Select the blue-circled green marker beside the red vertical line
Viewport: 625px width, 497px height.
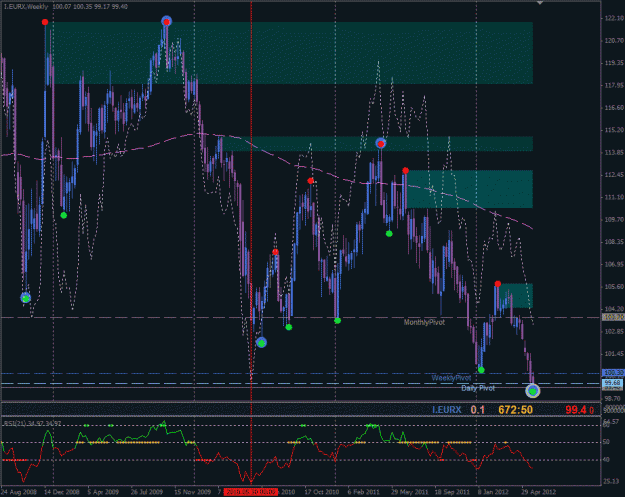[261, 342]
